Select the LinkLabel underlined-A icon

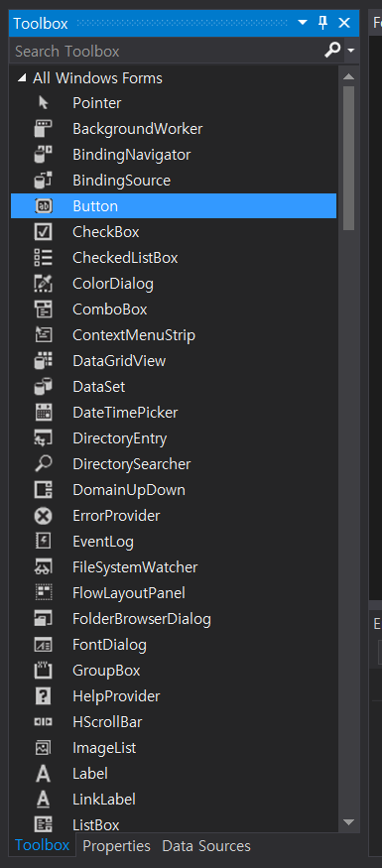[44, 800]
